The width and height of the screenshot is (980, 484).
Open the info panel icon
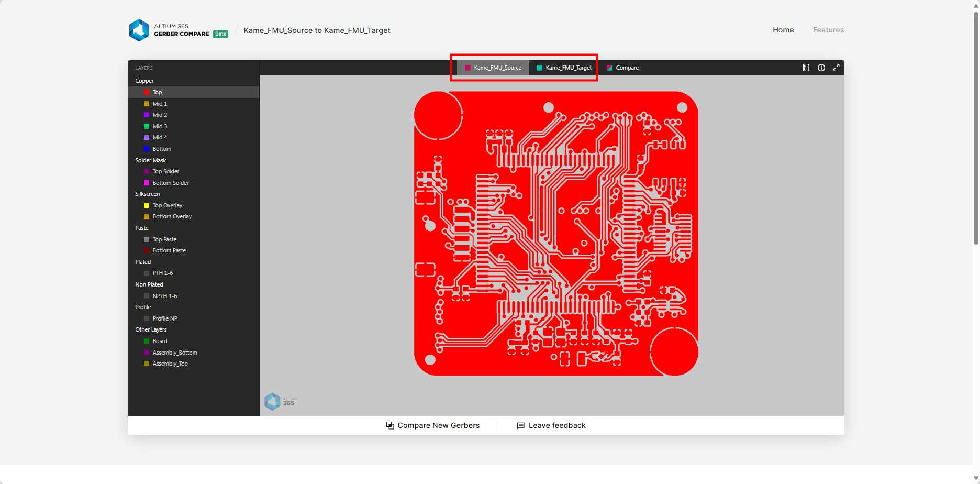[x=821, y=68]
